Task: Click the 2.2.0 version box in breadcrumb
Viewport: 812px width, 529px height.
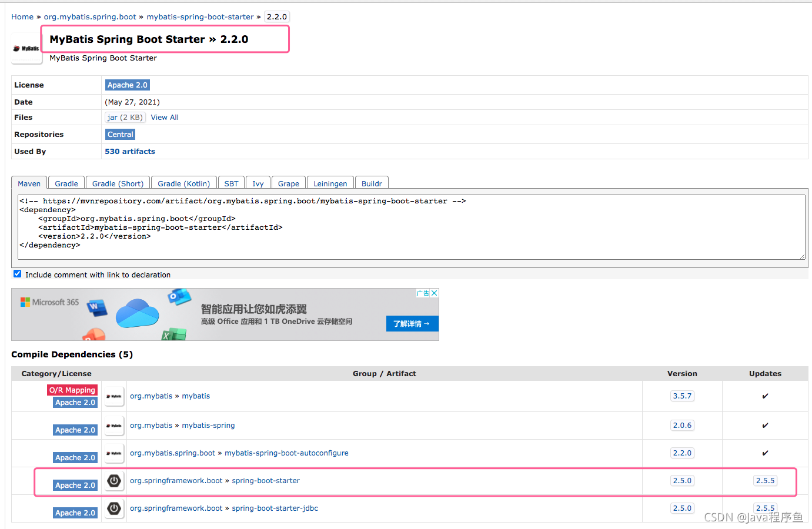Action: point(277,17)
